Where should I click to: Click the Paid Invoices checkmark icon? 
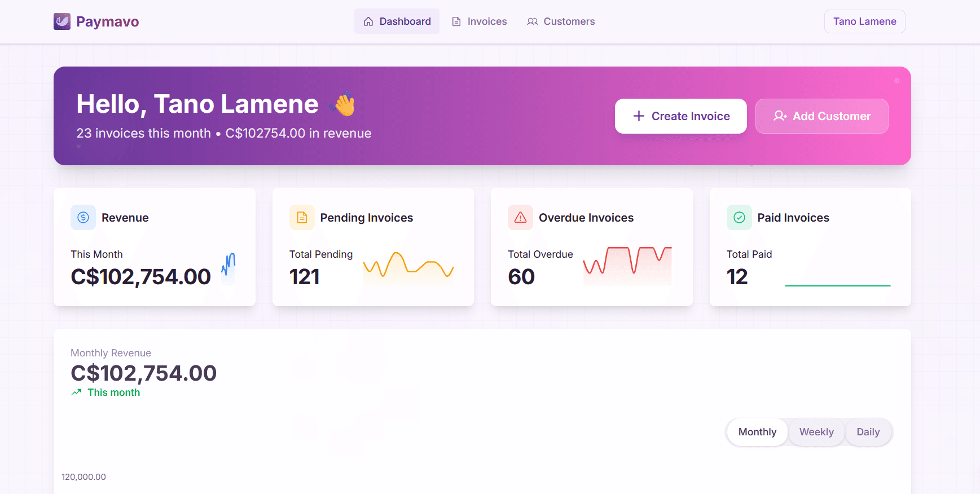[739, 218]
